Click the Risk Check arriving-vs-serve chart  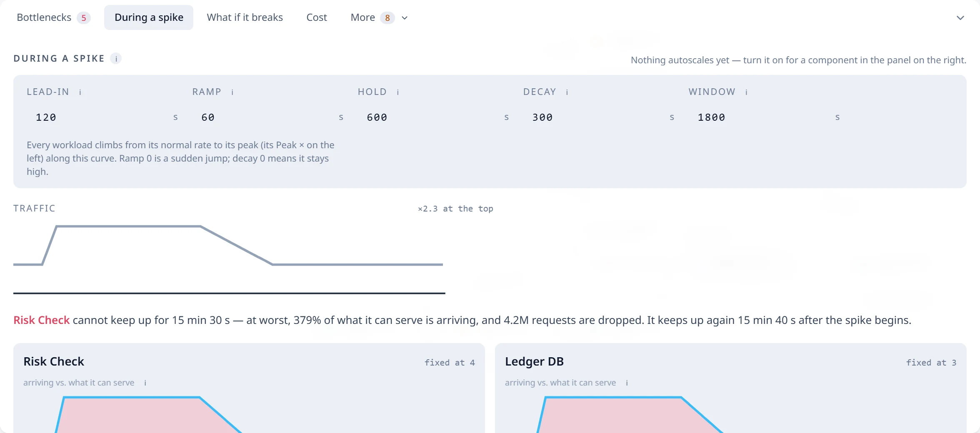[249, 414]
